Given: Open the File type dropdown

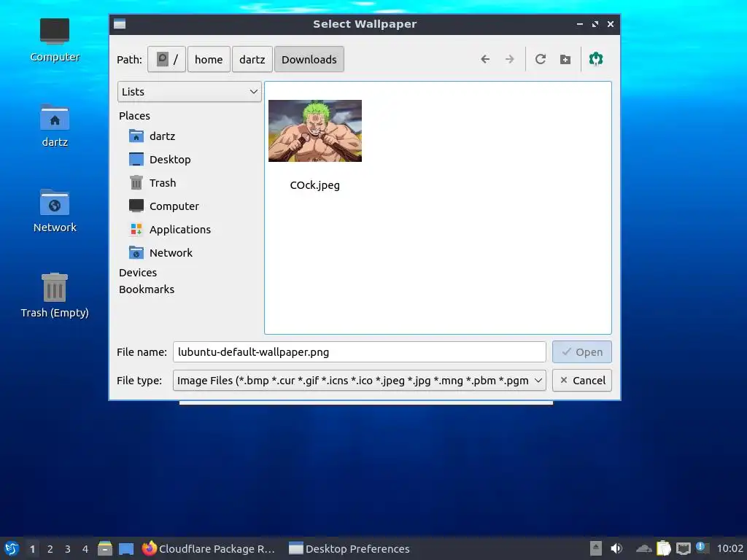Looking at the screenshot, I should [x=359, y=381].
